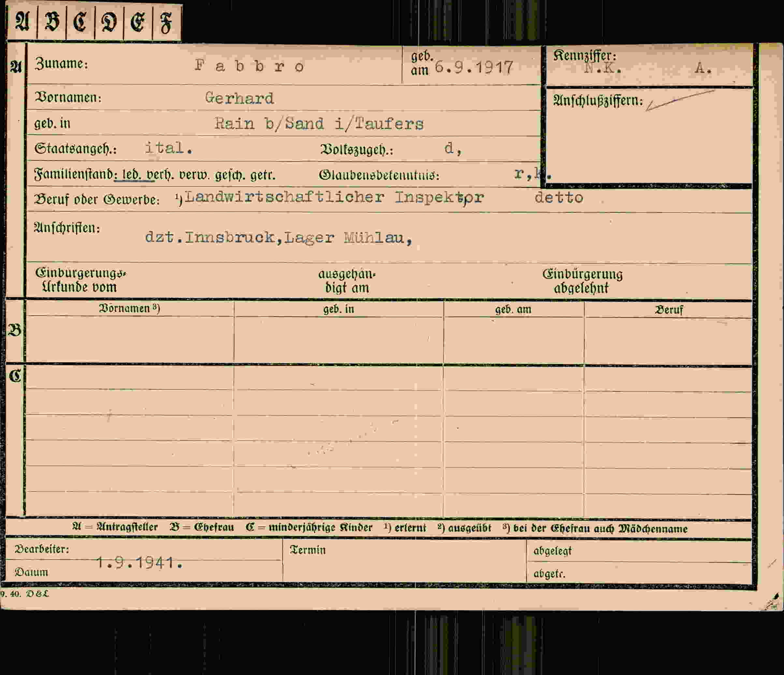Viewport: 784px width, 675px height.
Task: Click the 'Beruf' table column header
Action: click(x=669, y=310)
